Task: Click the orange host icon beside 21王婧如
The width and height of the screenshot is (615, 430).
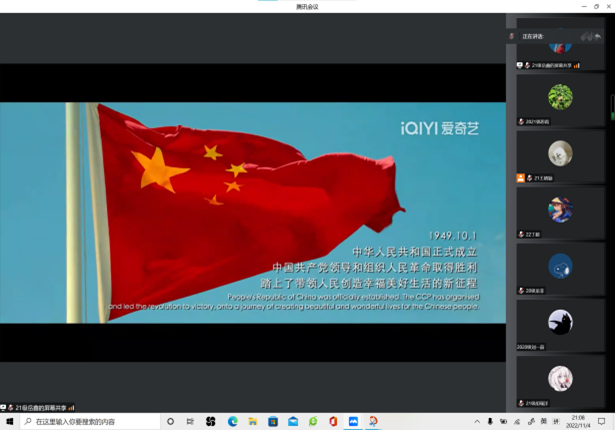Action: click(x=520, y=178)
